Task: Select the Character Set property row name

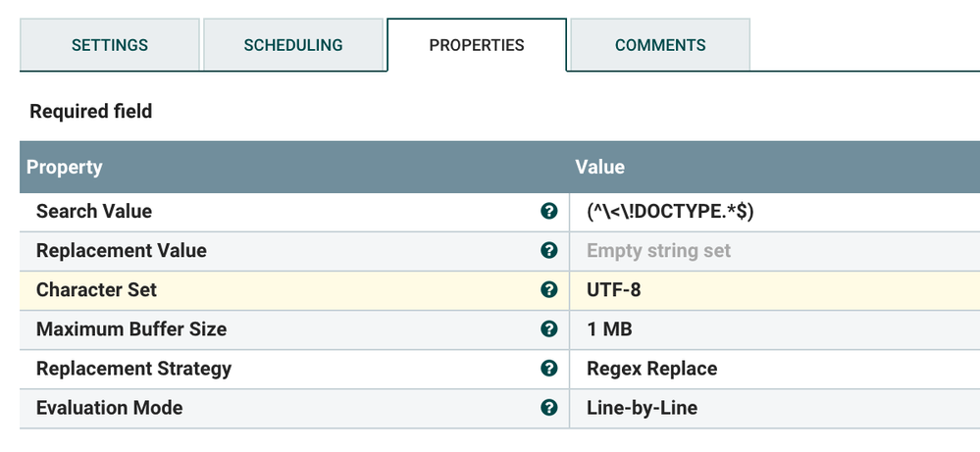Action: (x=96, y=290)
